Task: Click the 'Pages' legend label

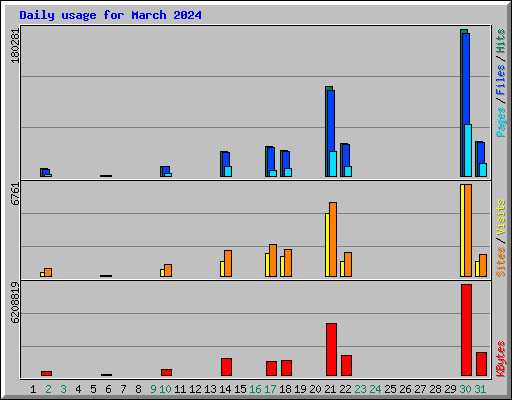Action: pos(500,122)
